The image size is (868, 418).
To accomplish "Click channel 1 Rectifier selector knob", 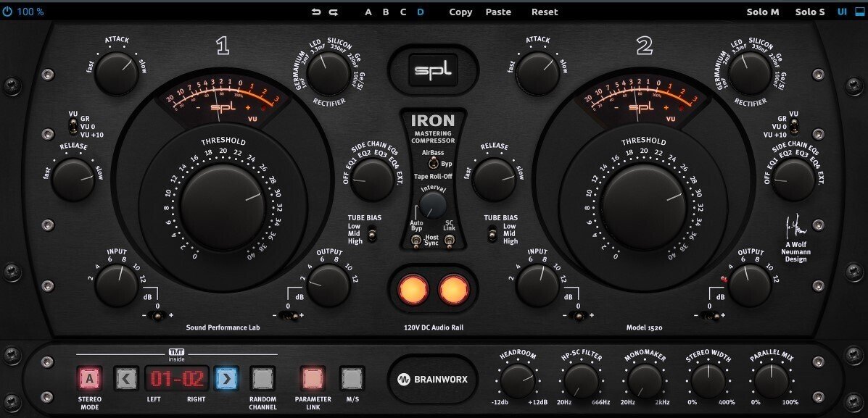I will point(328,74).
